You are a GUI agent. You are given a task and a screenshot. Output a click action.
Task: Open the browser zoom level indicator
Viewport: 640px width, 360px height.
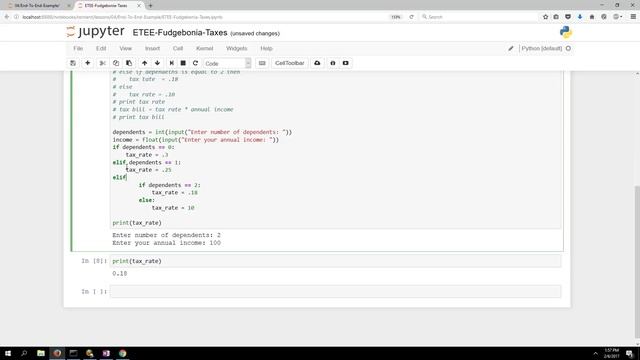(396, 17)
